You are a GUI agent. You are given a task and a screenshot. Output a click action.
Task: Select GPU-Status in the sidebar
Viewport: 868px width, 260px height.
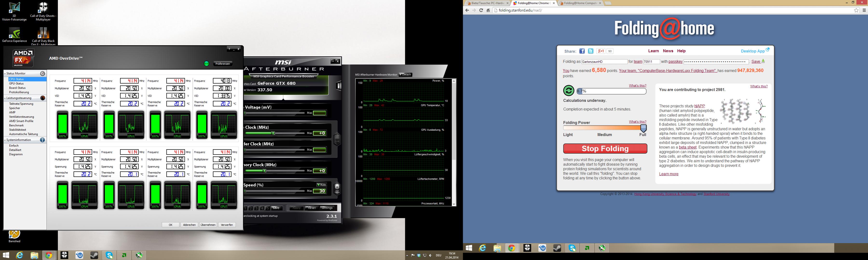tap(16, 83)
